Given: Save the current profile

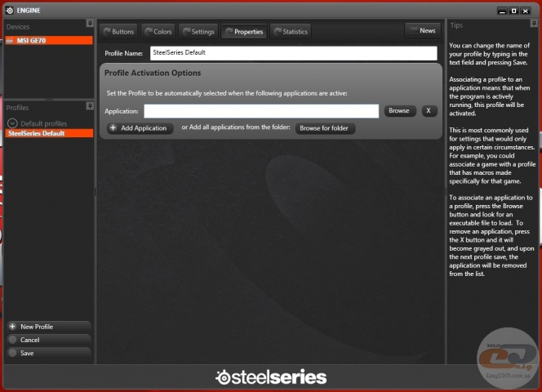Looking at the screenshot, I should click(49, 353).
